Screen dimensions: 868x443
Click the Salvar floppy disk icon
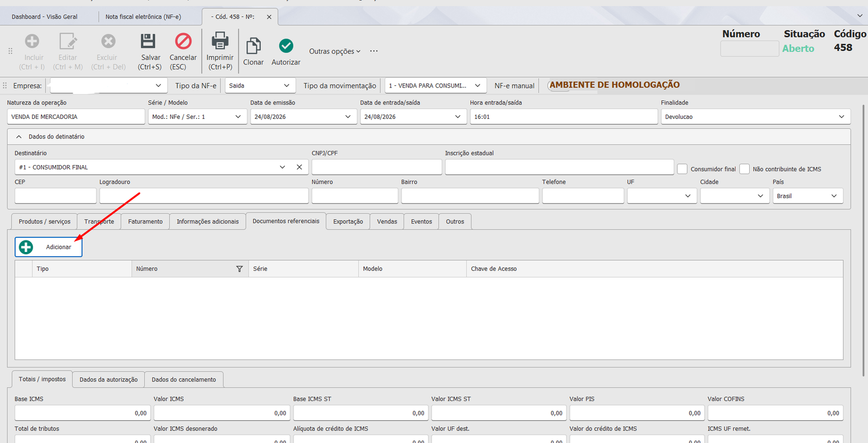pos(148,41)
